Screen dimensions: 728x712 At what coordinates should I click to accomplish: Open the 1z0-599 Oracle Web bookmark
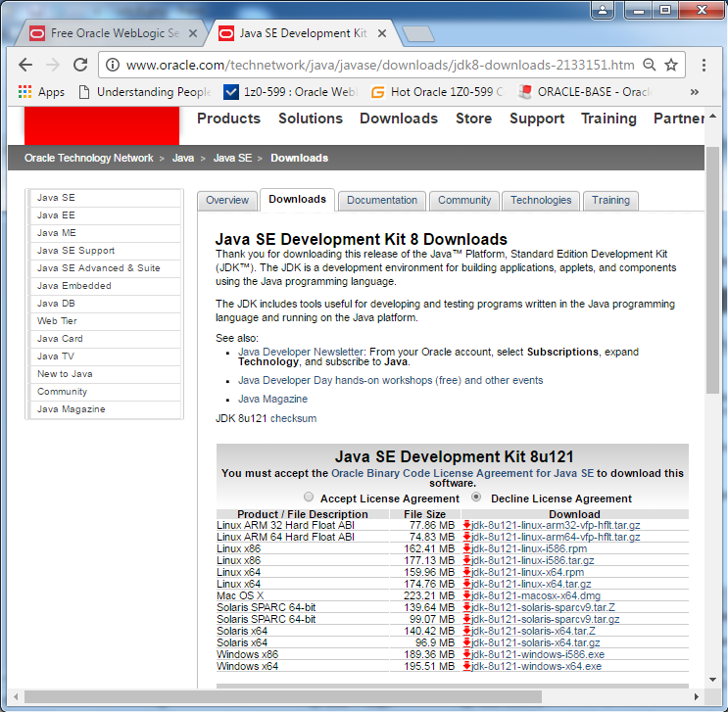[291, 92]
